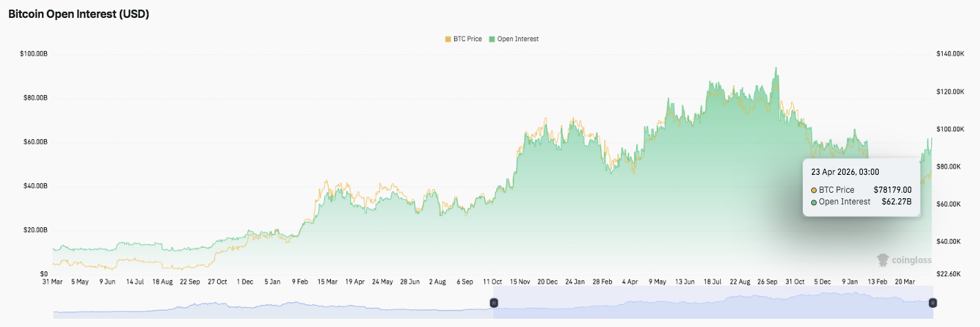
Task: Click the right range slider handle
Action: click(932, 303)
